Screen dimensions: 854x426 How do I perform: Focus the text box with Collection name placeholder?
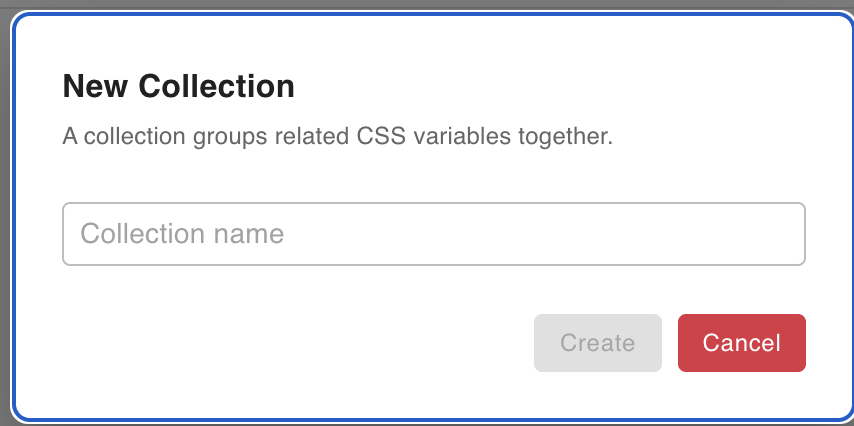(x=433, y=234)
